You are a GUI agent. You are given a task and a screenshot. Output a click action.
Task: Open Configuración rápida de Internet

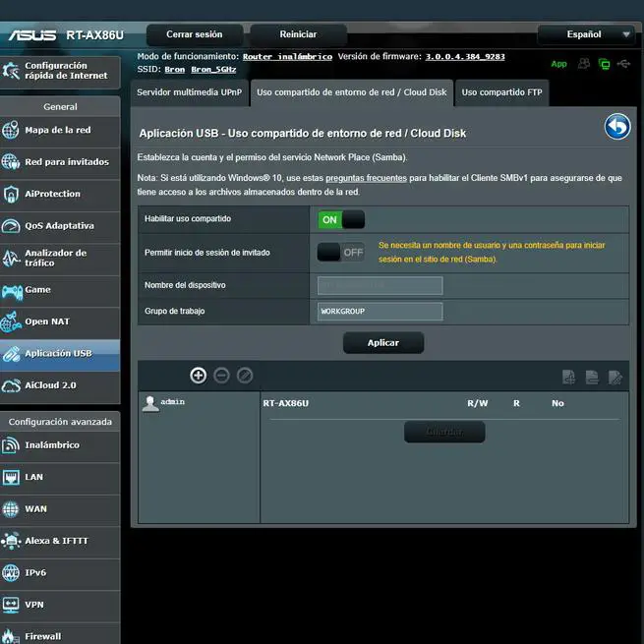[60, 72]
